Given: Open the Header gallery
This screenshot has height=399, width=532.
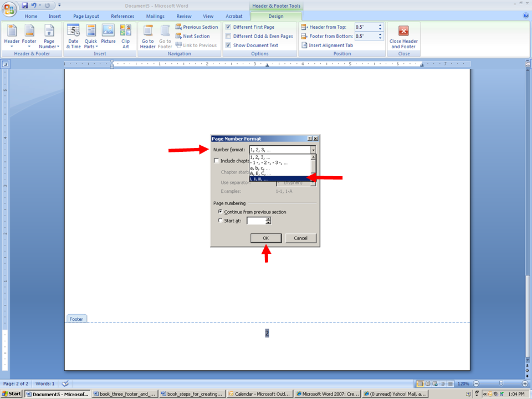Looking at the screenshot, I should coord(12,37).
